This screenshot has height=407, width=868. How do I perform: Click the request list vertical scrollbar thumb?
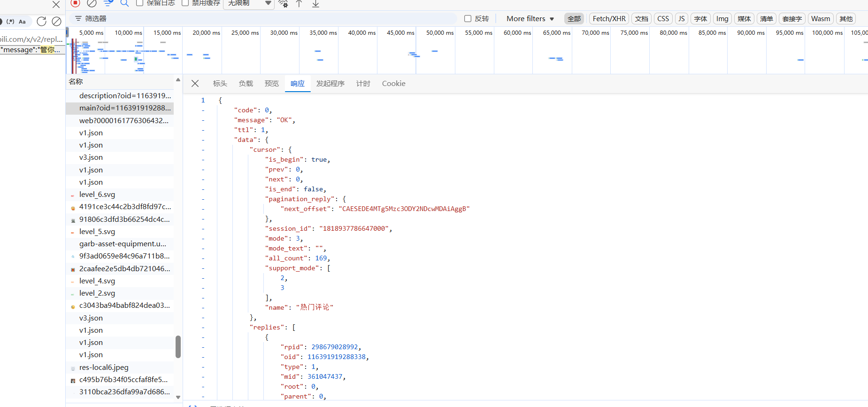(178, 347)
